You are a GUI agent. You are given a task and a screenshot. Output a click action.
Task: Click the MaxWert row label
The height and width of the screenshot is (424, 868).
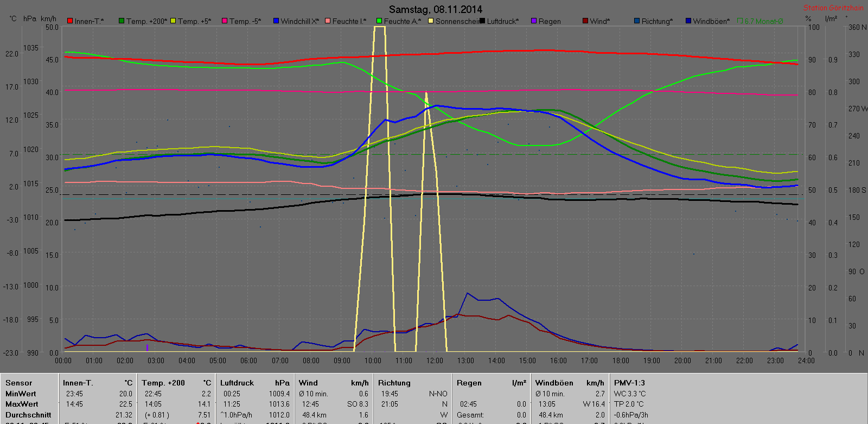point(22,404)
